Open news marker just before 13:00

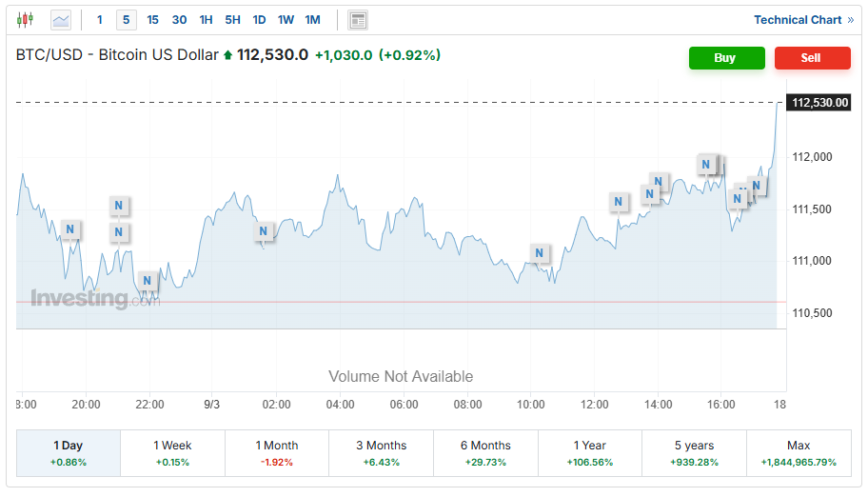coord(619,202)
